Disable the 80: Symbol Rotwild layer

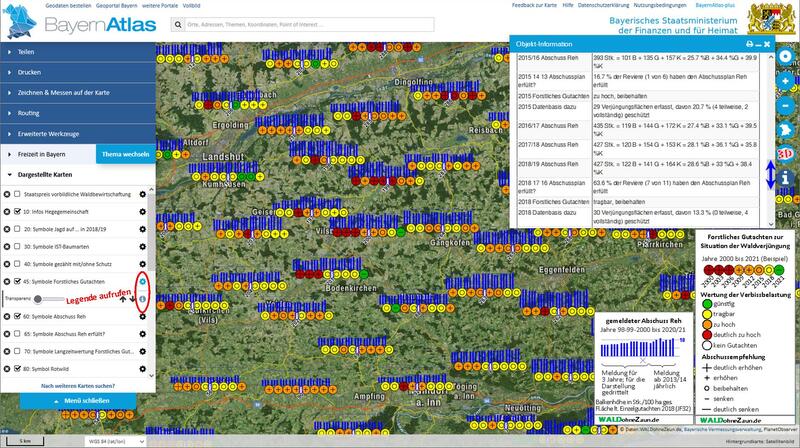coord(18,369)
